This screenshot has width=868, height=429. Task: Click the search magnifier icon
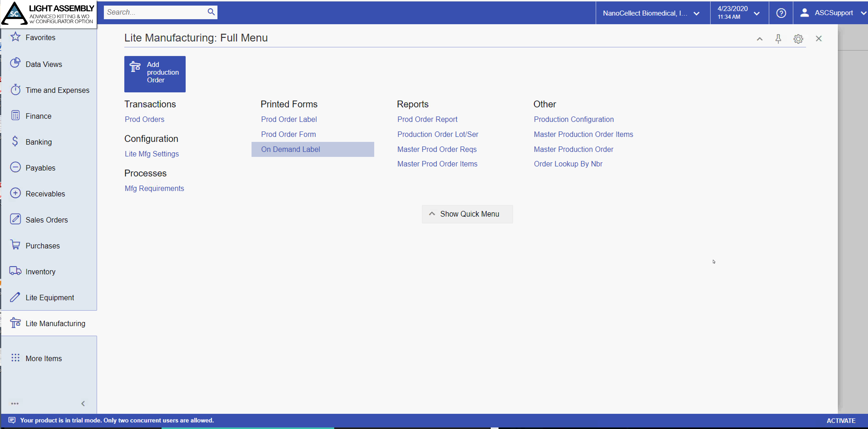pyautogui.click(x=211, y=12)
